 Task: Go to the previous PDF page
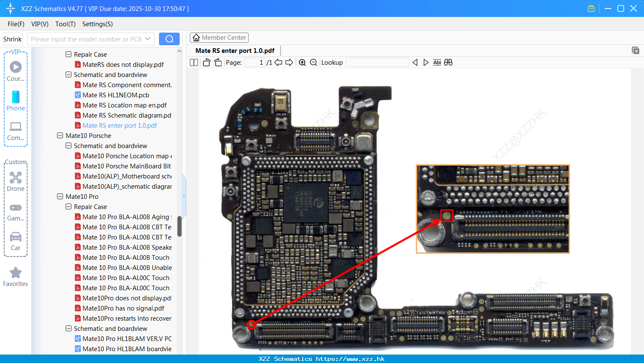coord(278,63)
